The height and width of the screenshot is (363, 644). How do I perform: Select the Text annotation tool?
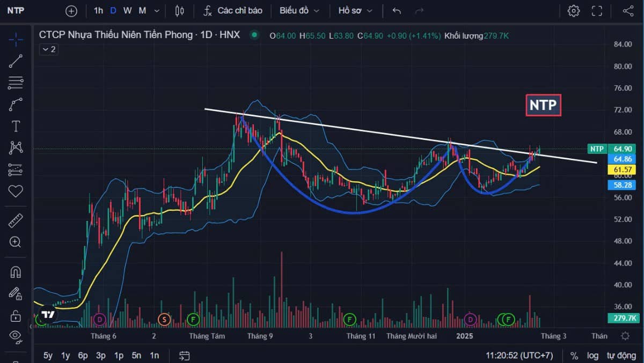(16, 126)
